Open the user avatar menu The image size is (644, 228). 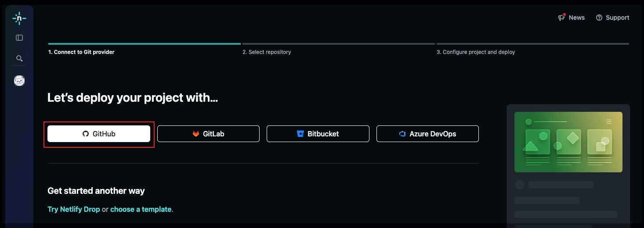[x=19, y=81]
